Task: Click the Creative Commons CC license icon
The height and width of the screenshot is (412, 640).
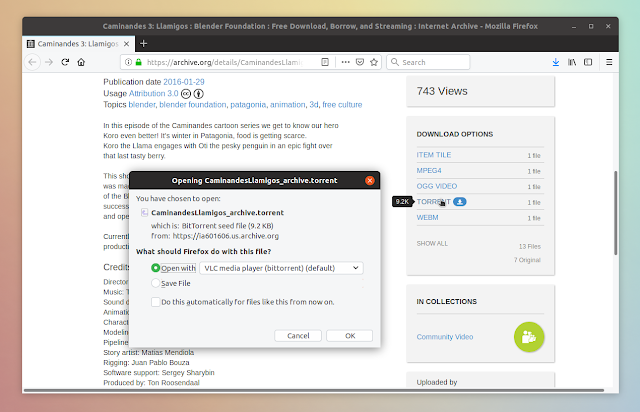Action: 186,94
